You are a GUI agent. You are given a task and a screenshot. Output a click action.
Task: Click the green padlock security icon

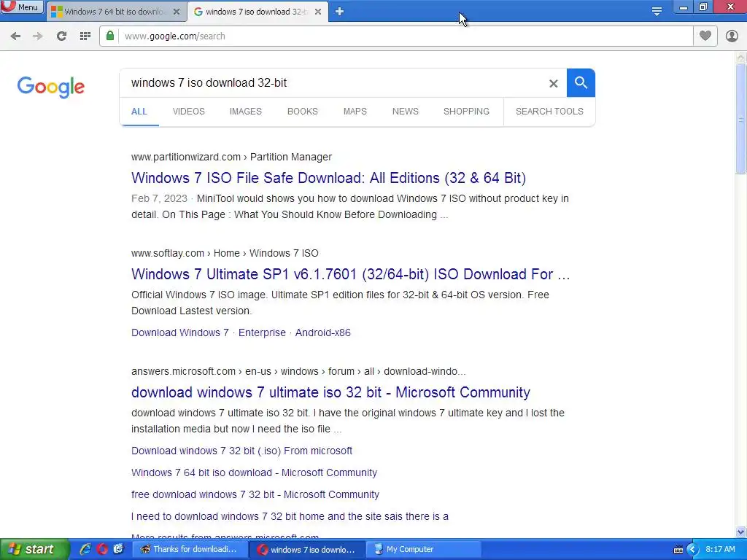coord(110,36)
